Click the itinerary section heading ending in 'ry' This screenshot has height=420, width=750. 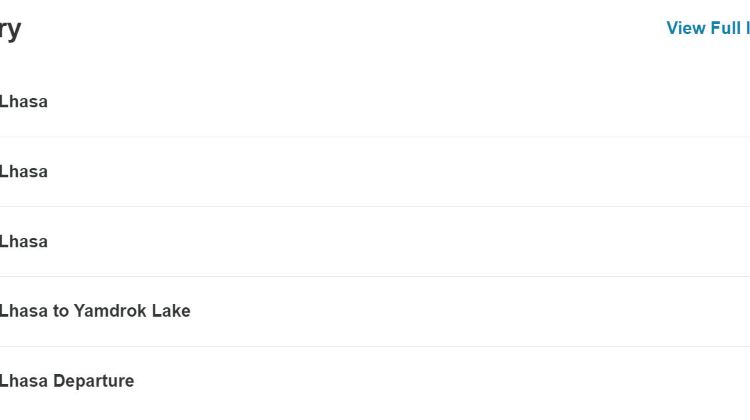tap(10, 30)
